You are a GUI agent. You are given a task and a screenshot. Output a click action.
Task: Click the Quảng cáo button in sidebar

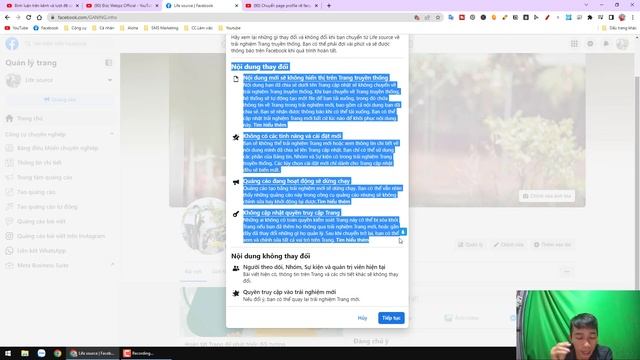tap(60, 100)
